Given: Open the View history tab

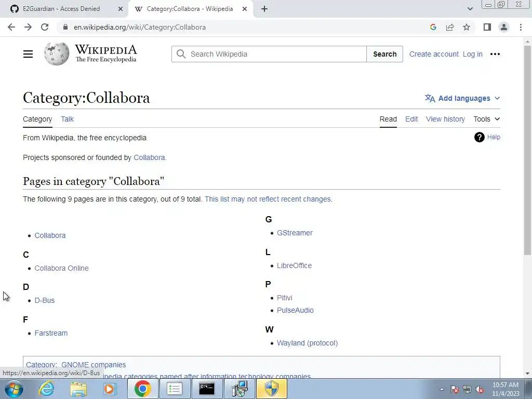Looking at the screenshot, I should click(x=445, y=119).
